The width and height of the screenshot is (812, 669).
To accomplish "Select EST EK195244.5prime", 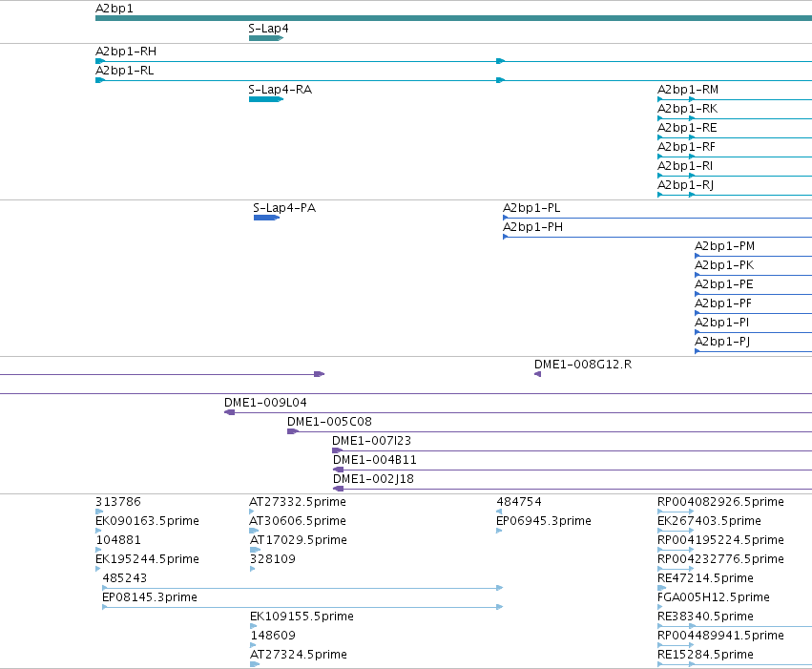I will [x=148, y=560].
